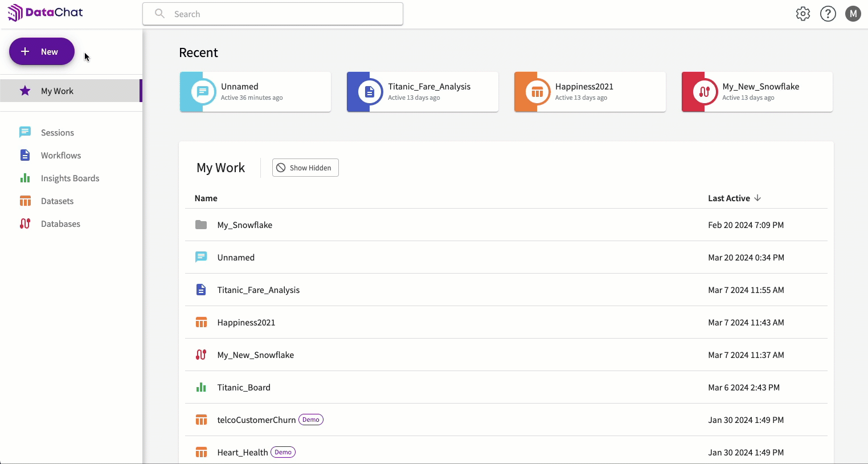Image resolution: width=868 pixels, height=464 pixels.
Task: Go to Databases in the sidebar
Action: pos(60,223)
